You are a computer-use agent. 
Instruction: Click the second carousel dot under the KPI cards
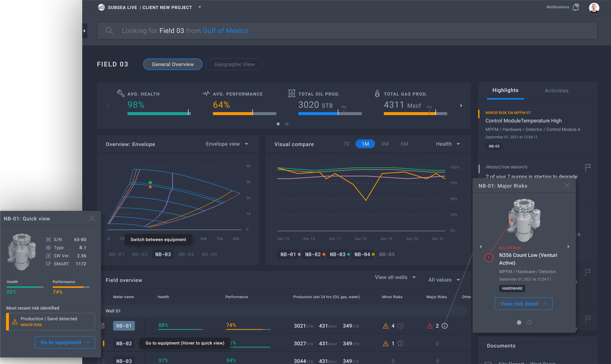pyautogui.click(x=287, y=124)
